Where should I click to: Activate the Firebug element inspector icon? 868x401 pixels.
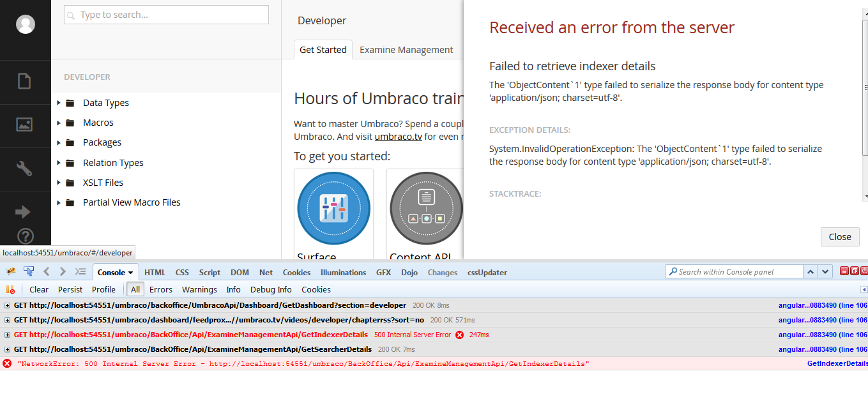(x=29, y=271)
